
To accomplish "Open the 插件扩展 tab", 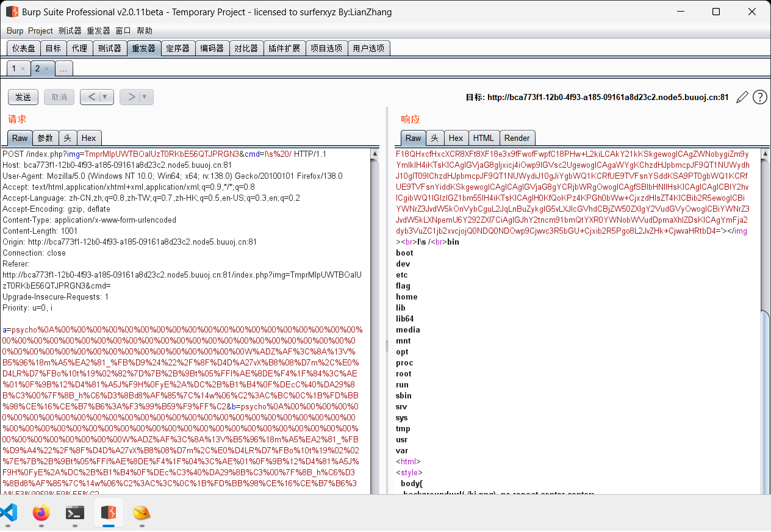I will pyautogui.click(x=284, y=48).
